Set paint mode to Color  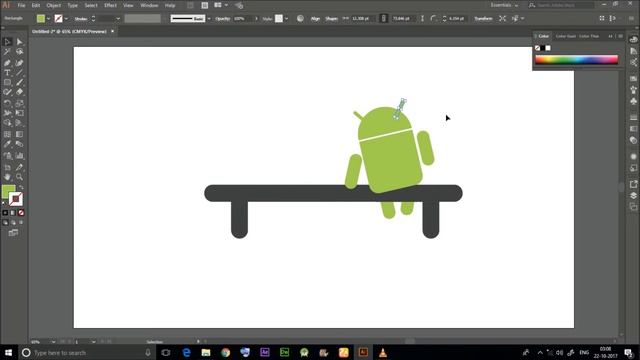5,213
